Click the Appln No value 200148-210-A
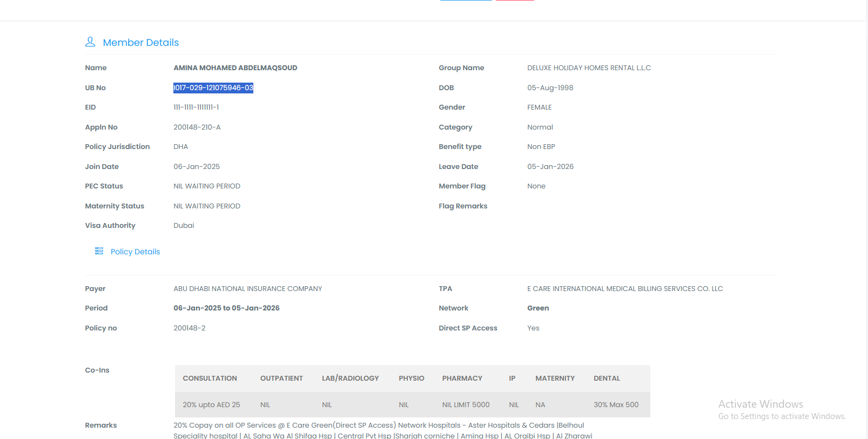 click(197, 127)
